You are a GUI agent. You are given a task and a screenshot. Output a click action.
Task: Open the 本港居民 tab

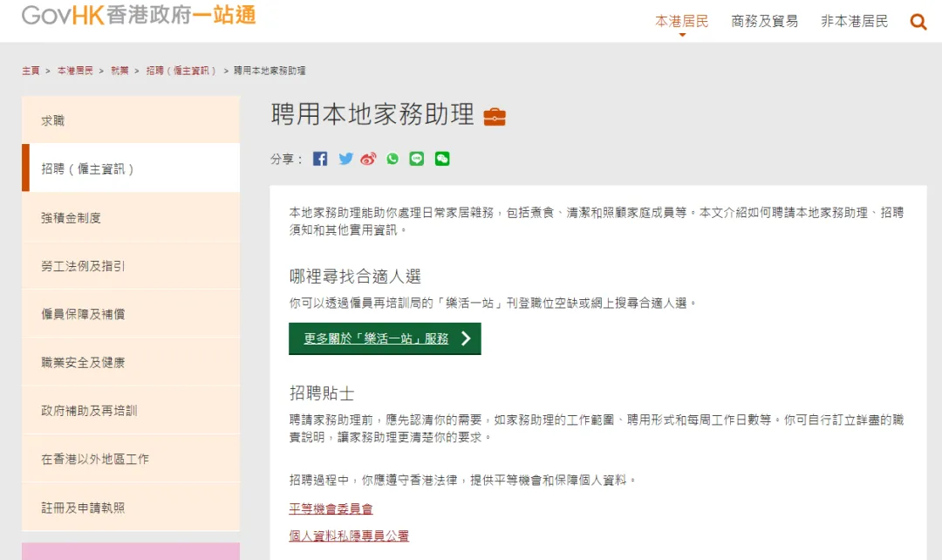coord(681,21)
